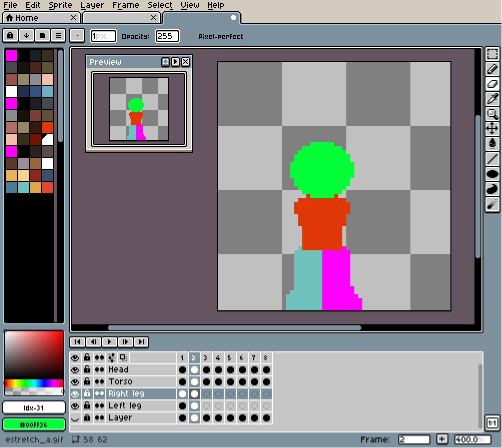Select the Blur/spray tool
Viewport: 502px width, 448px height.
tap(492, 204)
